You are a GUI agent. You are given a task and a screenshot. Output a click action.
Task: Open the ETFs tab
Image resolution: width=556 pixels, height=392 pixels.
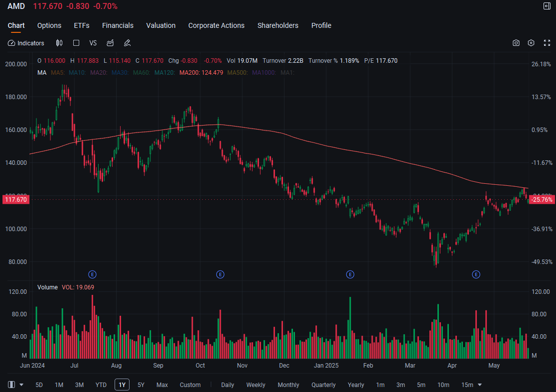82,25
